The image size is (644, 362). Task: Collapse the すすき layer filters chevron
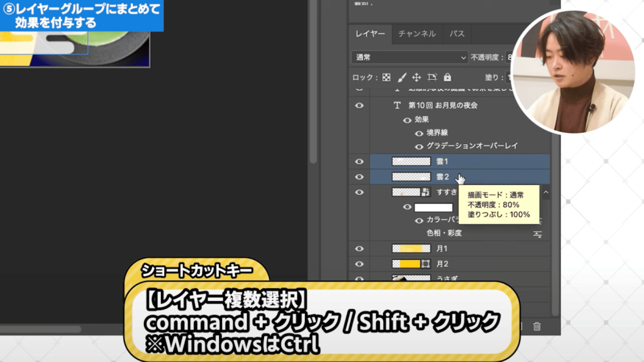(546, 192)
